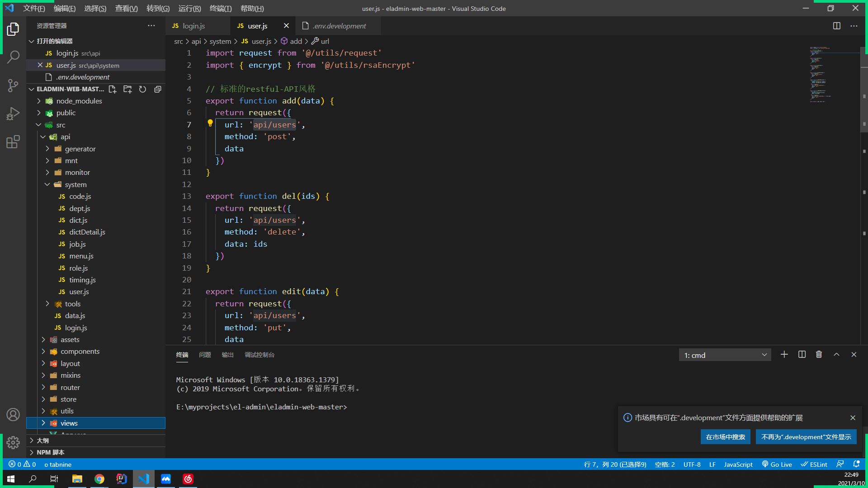
Task: Click the lightbulb quick fix on line 7
Action: click(x=210, y=123)
